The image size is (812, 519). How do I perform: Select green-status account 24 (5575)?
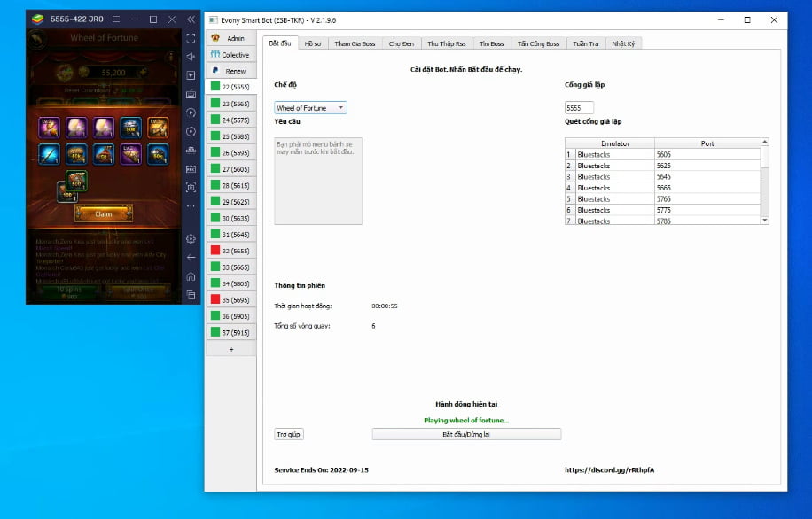[x=230, y=120]
